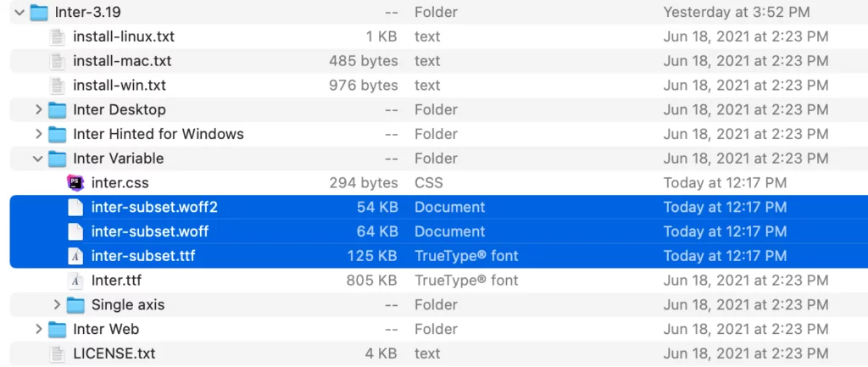Expand the Inter Desktop folder

pos(38,110)
